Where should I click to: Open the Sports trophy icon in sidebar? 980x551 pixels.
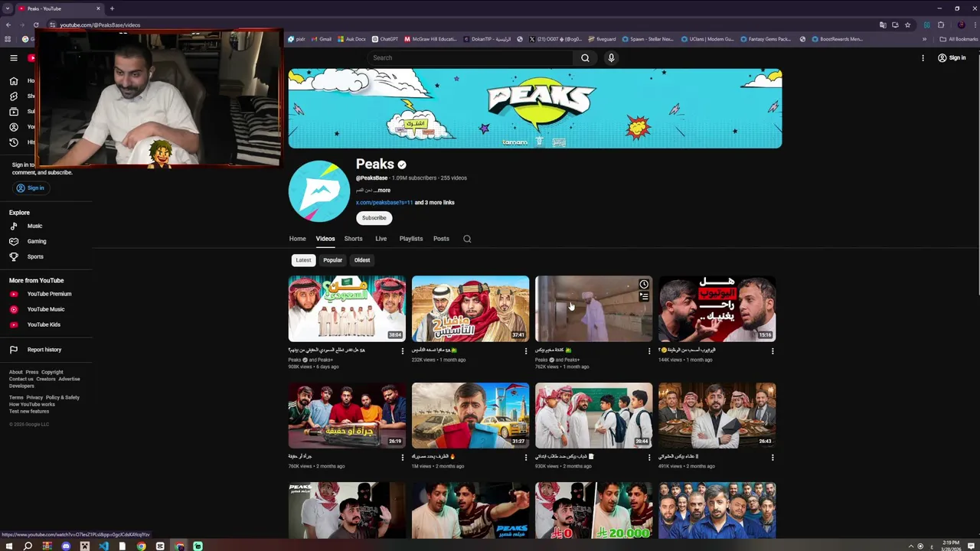[x=14, y=256]
